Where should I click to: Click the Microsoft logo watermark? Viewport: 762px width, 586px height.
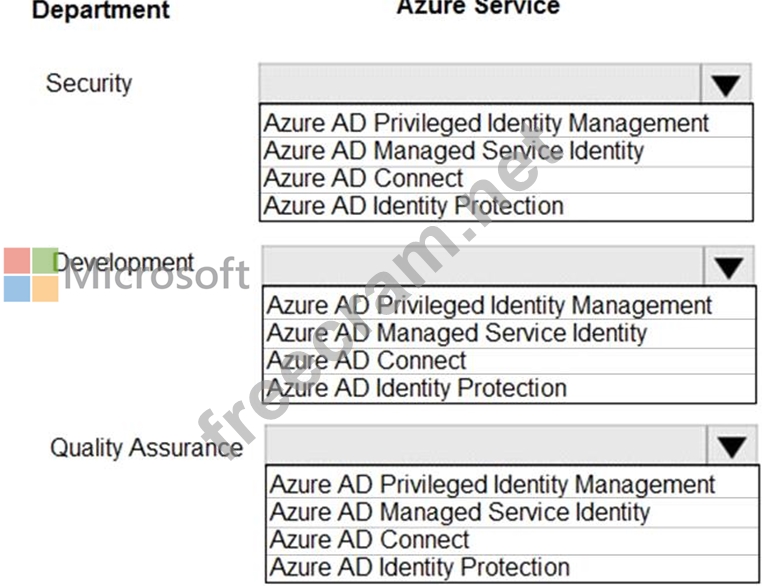coord(126,275)
